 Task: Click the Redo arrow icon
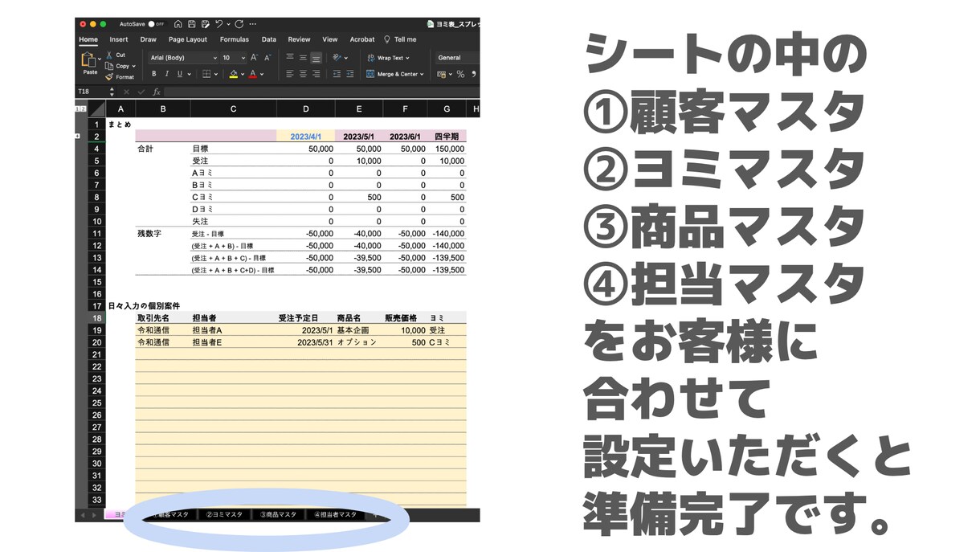point(239,24)
